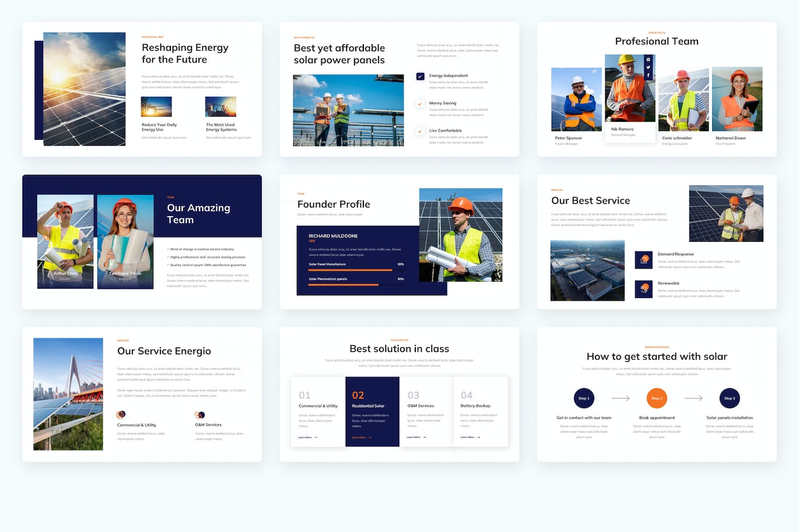
Task: Toggle the Money Saving checkmark
Action: 420,104
